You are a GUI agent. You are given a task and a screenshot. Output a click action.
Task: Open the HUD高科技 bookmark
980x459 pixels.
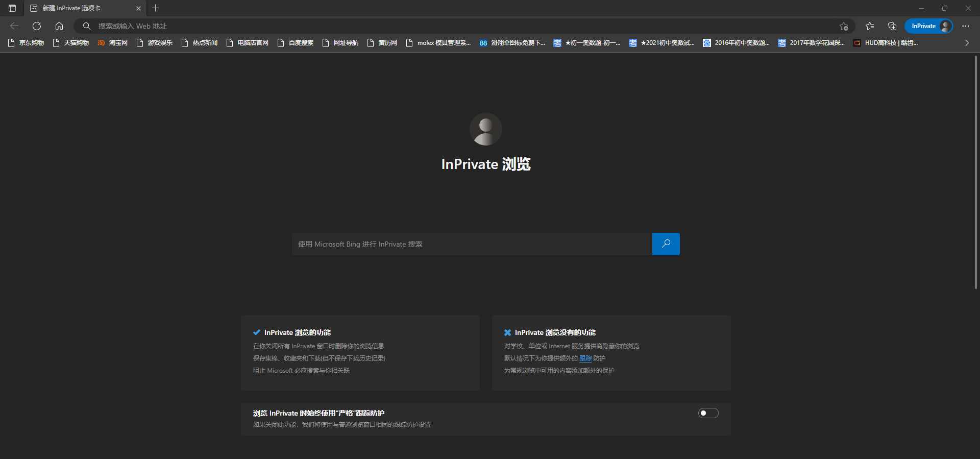tap(886, 43)
